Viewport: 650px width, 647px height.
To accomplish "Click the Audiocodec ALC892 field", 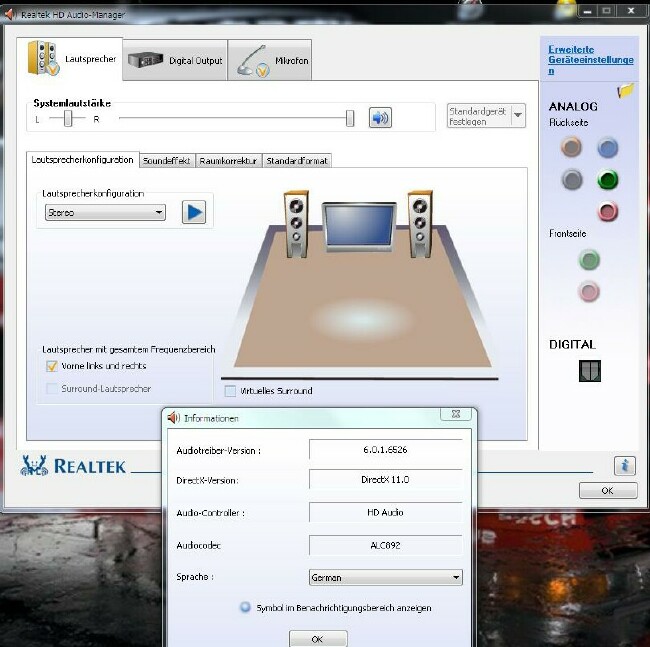I will (386, 545).
